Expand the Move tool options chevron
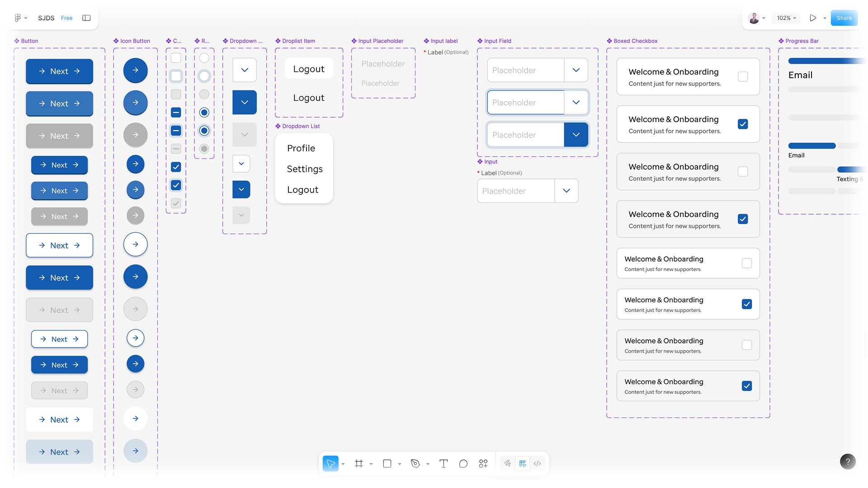Viewport: 868px width, 488px height. [x=343, y=464]
